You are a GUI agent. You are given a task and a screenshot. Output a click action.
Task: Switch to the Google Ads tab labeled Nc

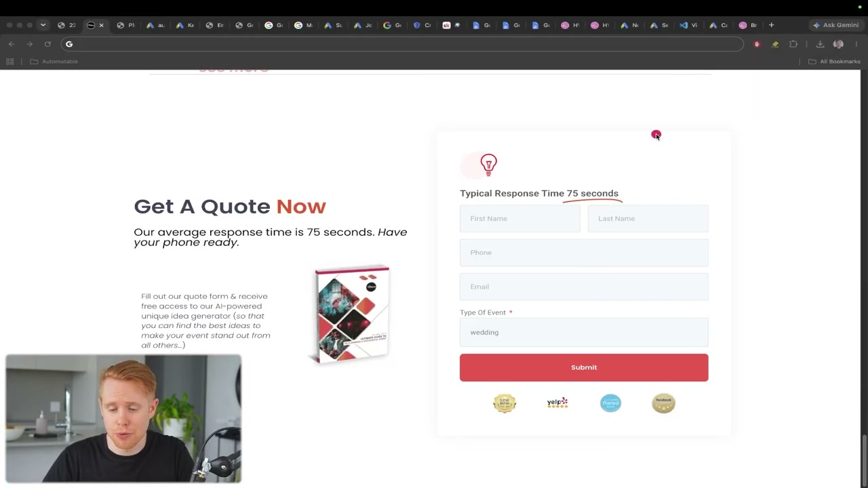click(629, 25)
